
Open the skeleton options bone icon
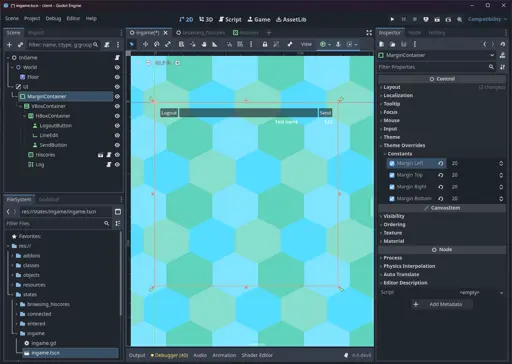pos(290,44)
